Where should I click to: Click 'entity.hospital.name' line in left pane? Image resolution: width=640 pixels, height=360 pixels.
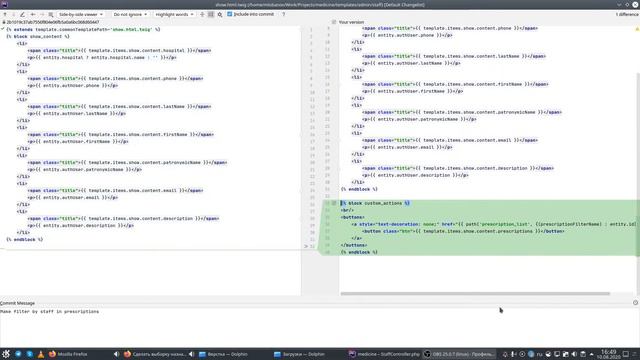102,58
